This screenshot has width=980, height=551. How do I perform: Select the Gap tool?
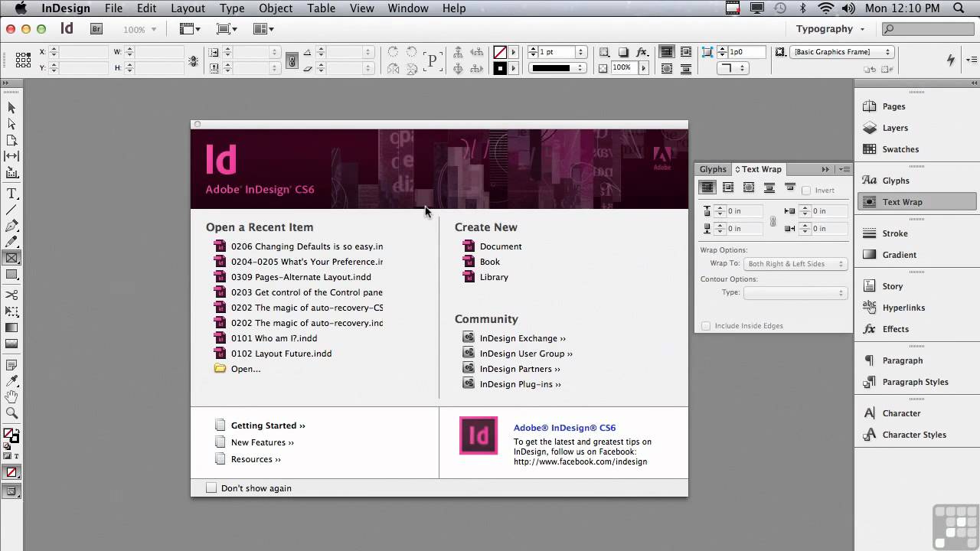click(11, 156)
